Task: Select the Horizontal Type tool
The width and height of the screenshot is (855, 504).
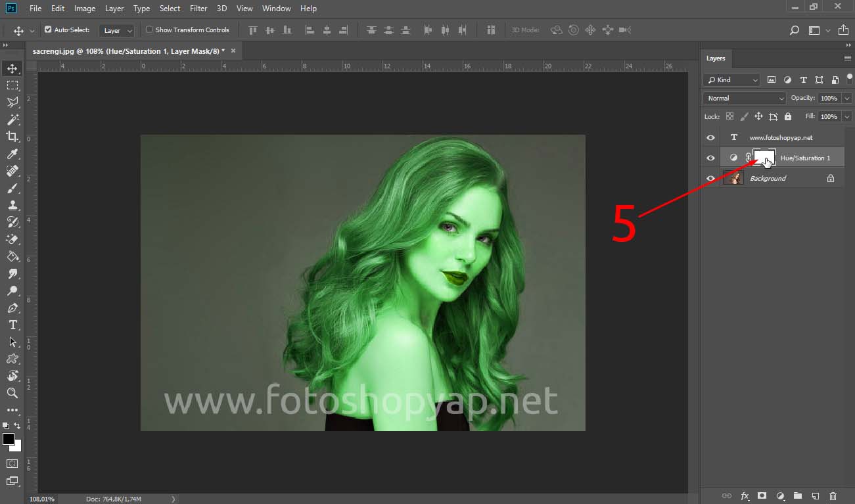Action: click(x=12, y=325)
